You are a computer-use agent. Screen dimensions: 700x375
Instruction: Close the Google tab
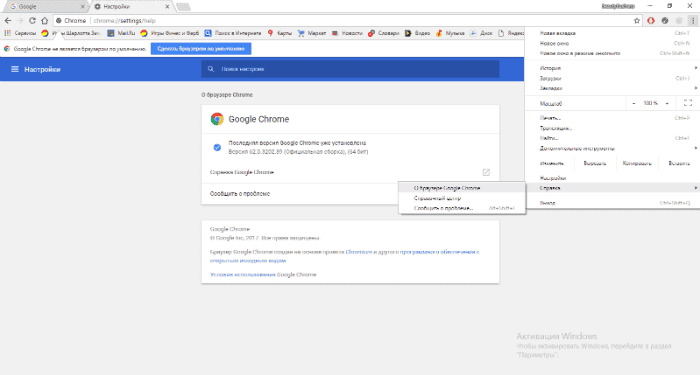[83, 7]
